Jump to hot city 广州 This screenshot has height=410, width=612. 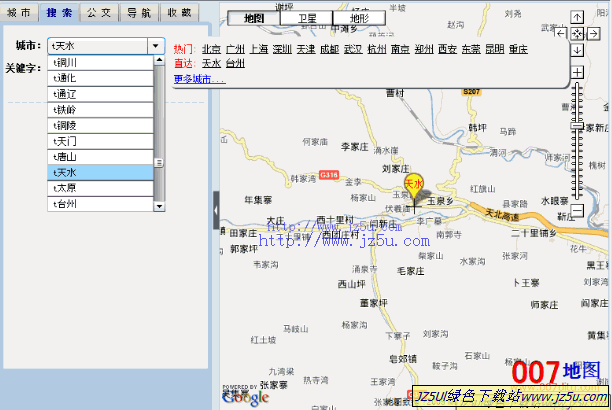235,49
